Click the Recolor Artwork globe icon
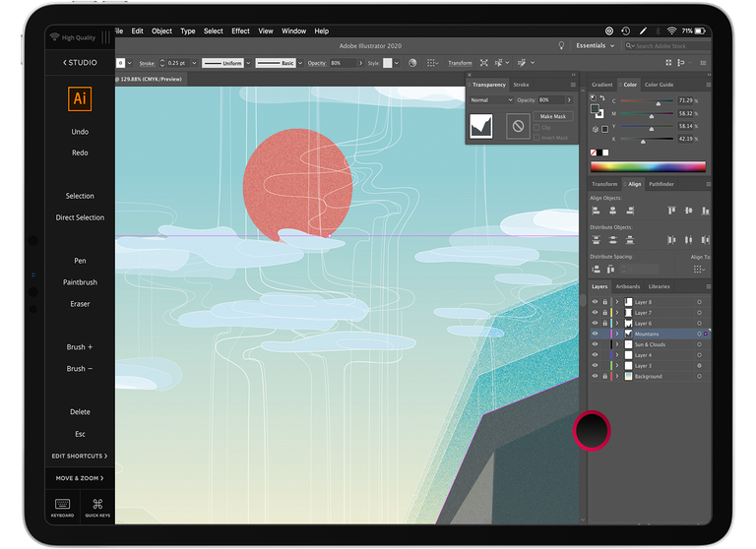Image resolution: width=756 pixels, height=549 pixels. point(412,63)
